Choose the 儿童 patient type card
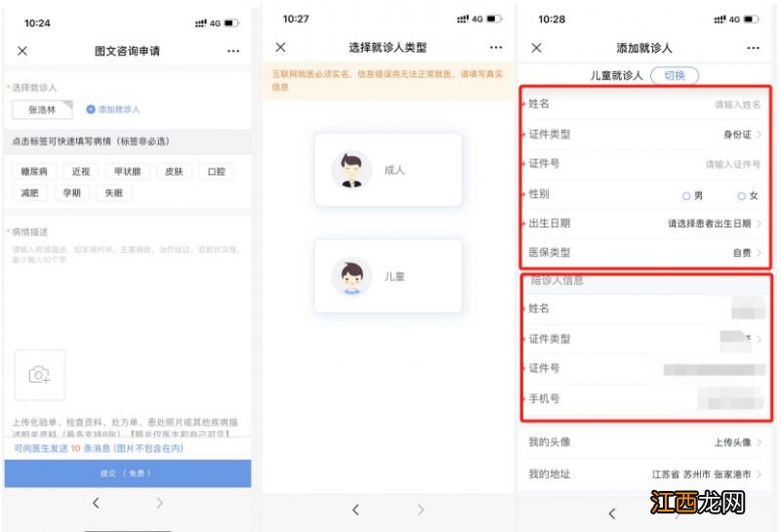 coord(388,276)
